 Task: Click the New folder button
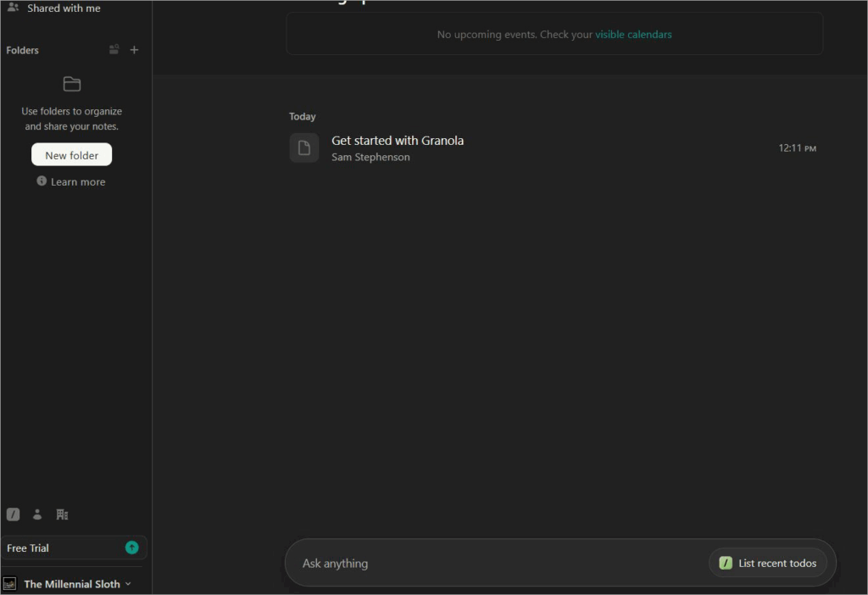[x=71, y=155]
